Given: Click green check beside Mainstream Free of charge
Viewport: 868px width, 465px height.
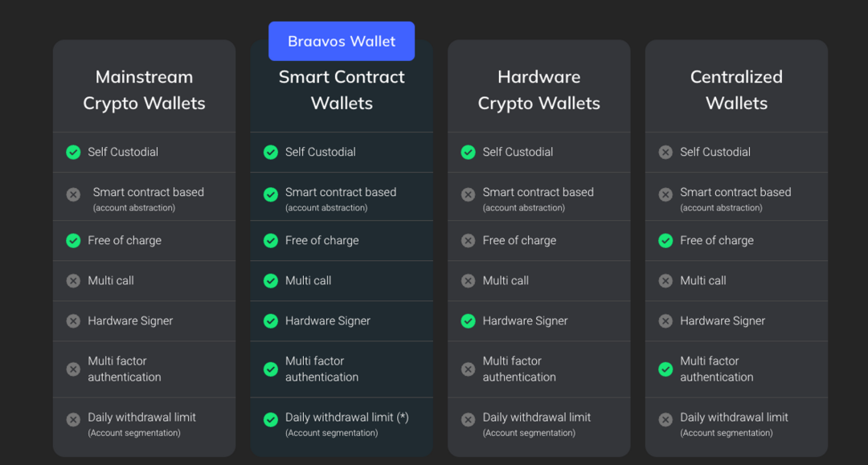Looking at the screenshot, I should [73, 240].
